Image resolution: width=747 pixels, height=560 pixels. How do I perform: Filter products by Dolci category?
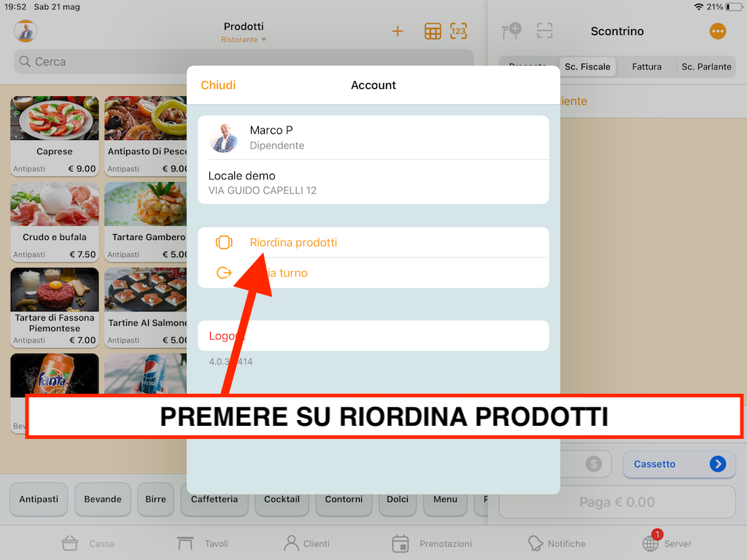click(398, 500)
